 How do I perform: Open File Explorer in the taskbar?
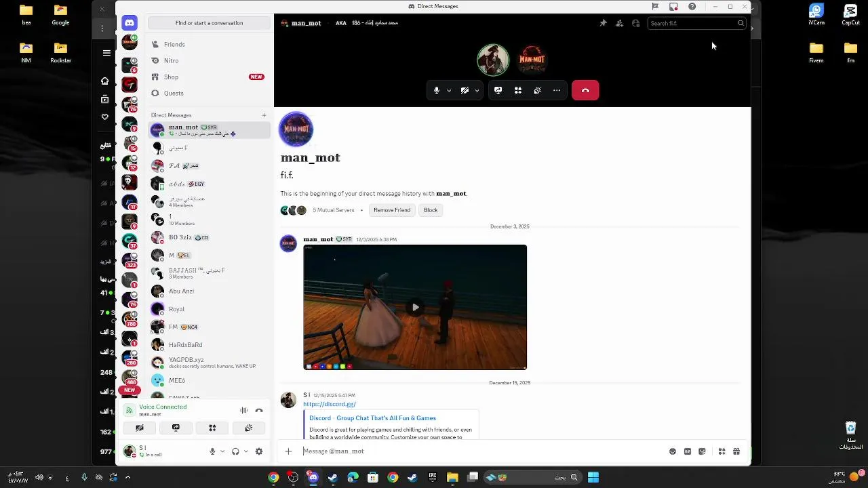[452, 477]
